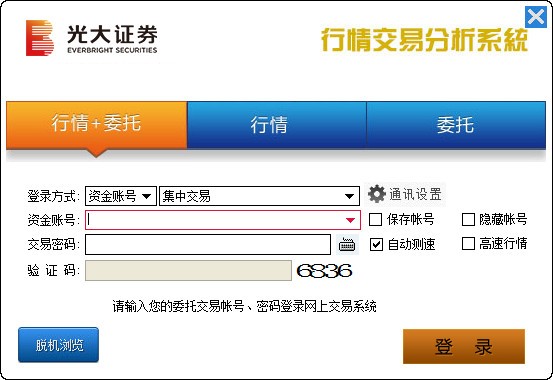Image resolution: width=553 pixels, height=380 pixels.
Task: Refresh the 6836 captcha image
Action: click(x=324, y=271)
